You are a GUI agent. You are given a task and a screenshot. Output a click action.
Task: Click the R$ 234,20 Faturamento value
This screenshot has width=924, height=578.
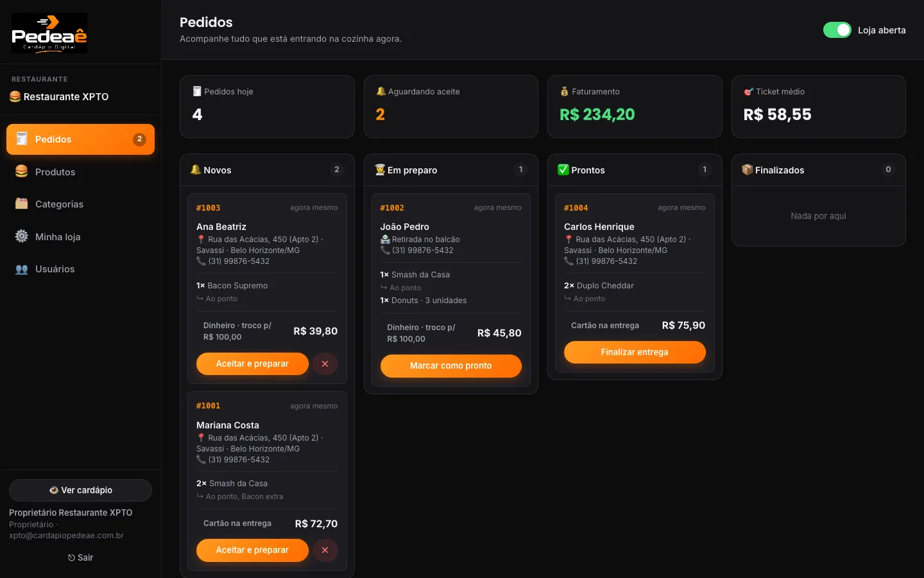(x=597, y=114)
